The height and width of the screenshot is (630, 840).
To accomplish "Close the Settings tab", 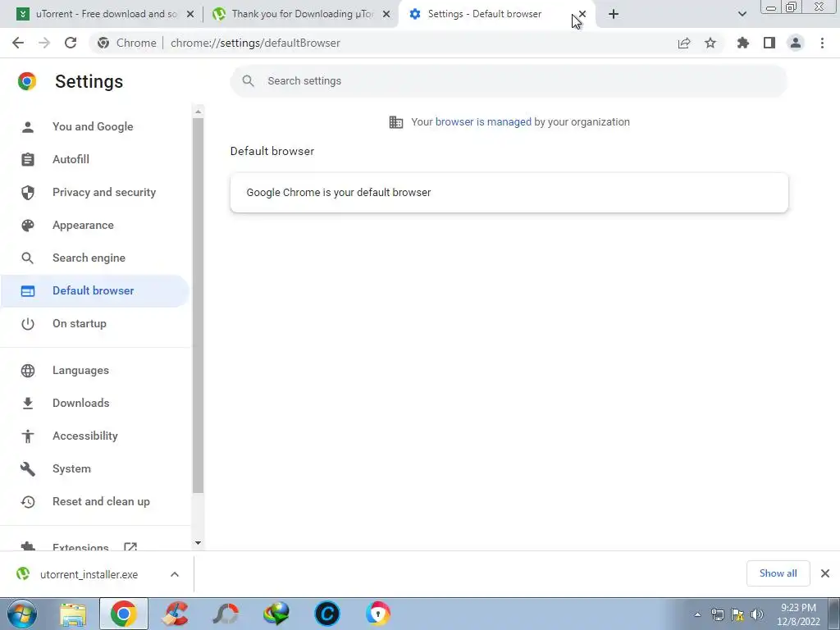I will coord(582,15).
